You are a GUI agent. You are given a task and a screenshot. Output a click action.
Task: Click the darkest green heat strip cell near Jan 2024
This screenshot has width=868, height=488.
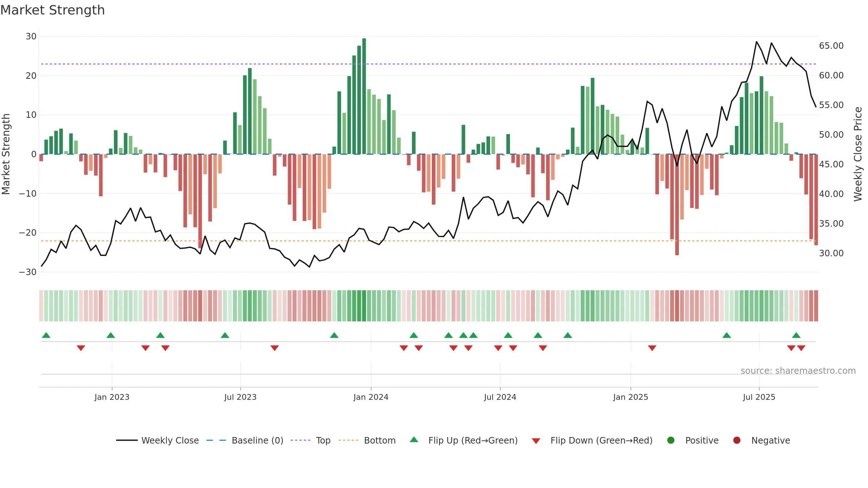[364, 306]
